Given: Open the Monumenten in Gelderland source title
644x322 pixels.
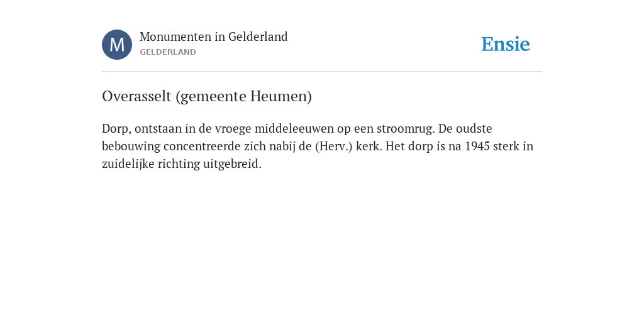Looking at the screenshot, I should [214, 37].
